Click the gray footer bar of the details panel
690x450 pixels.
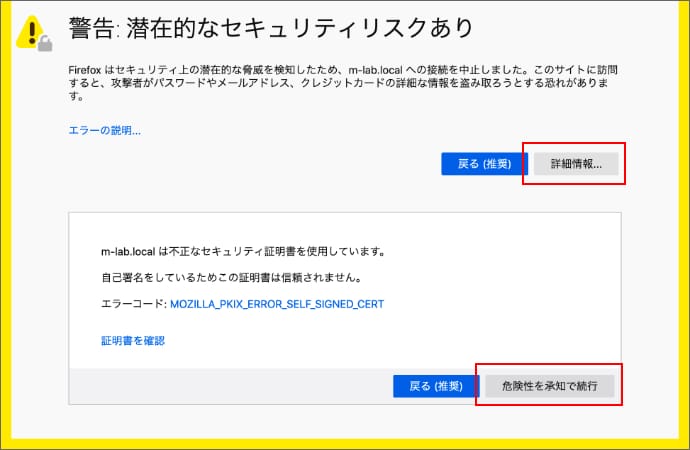tap(230, 386)
